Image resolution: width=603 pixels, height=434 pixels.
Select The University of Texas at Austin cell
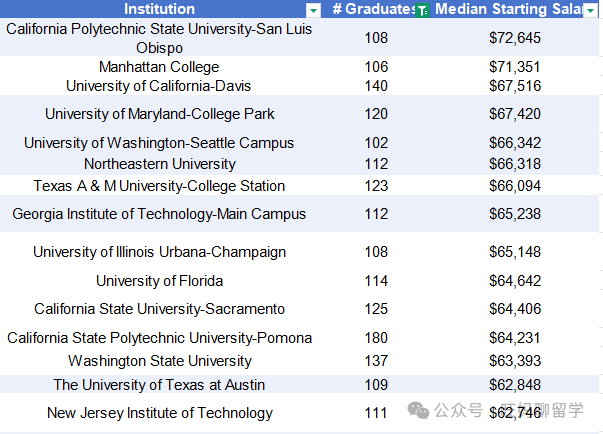coord(160,384)
